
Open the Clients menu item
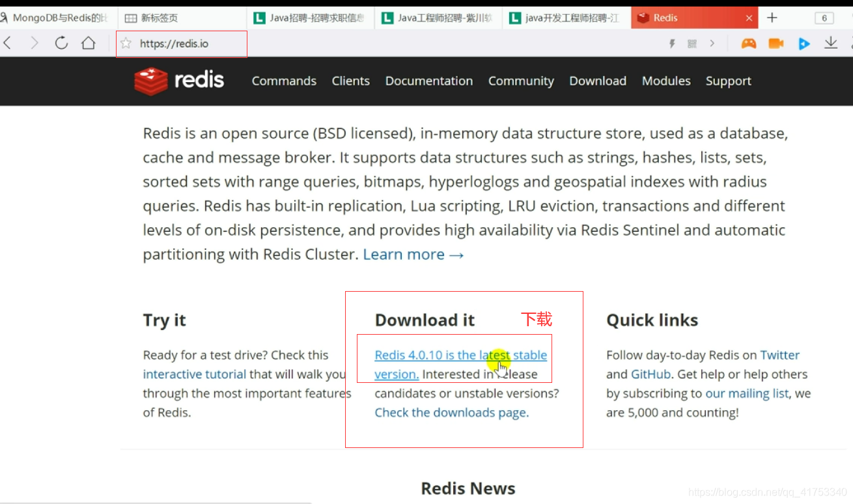point(350,81)
